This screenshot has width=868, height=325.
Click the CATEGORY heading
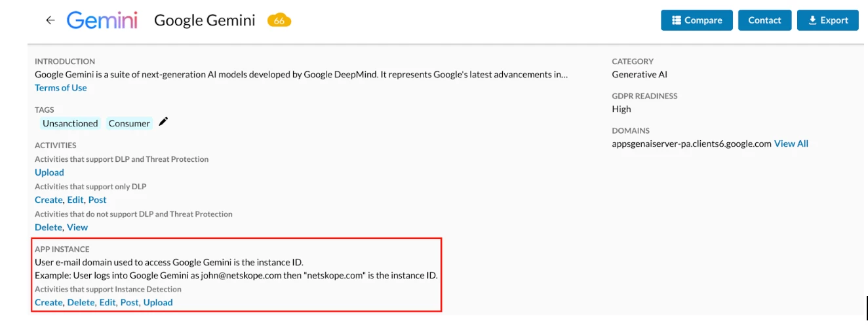pyautogui.click(x=633, y=61)
